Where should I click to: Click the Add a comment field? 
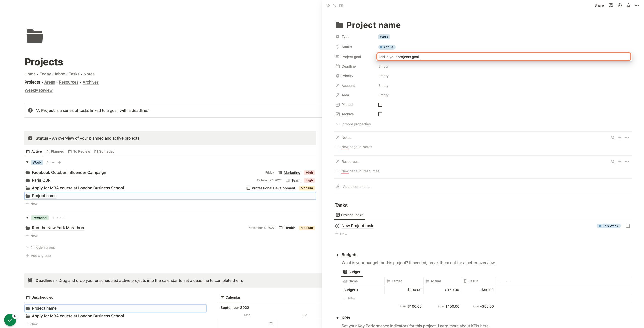(357, 187)
